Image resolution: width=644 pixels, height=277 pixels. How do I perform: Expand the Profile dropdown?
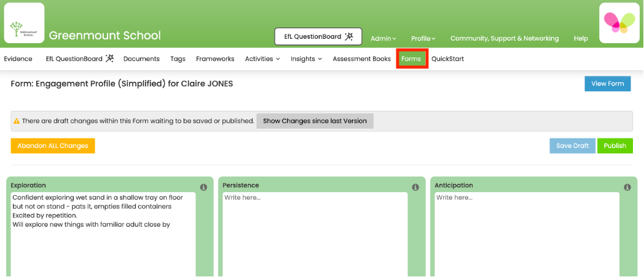(423, 38)
